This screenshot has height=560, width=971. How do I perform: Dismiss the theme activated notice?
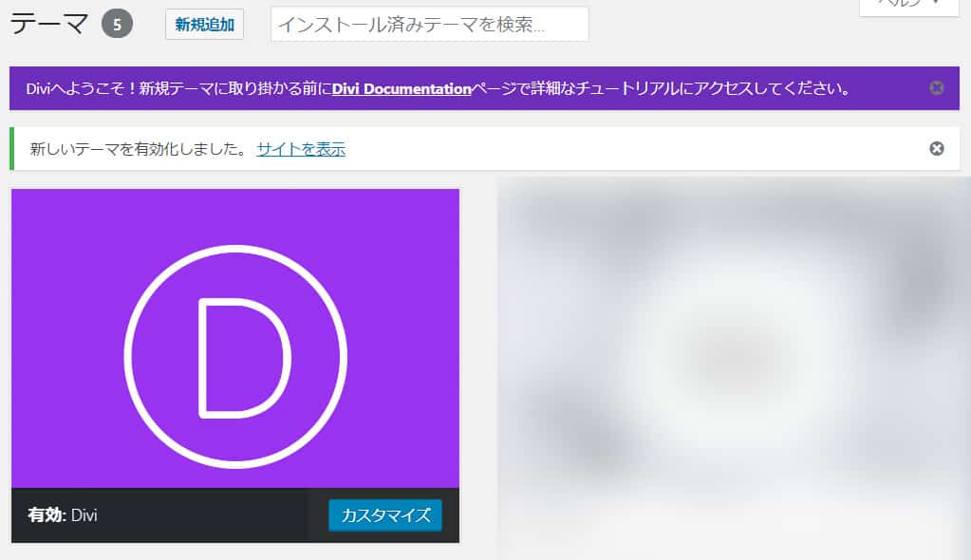pos(936,148)
